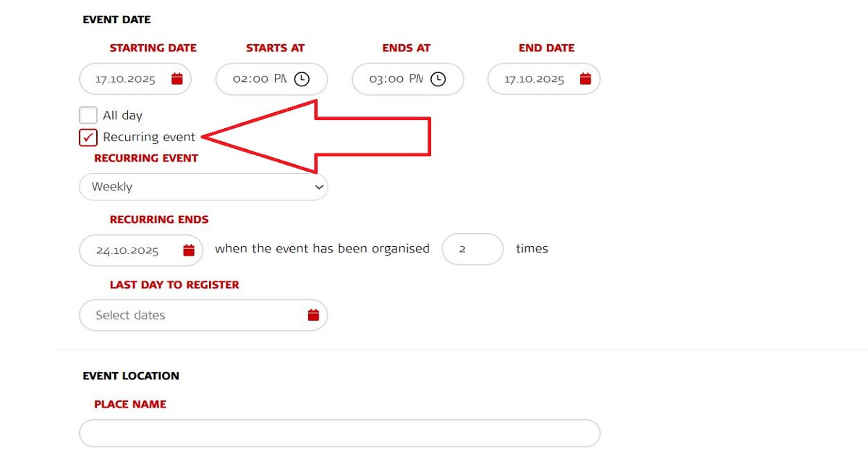The height and width of the screenshot is (456, 868).
Task: Click the clock icon next to Starts At
Action: 302,79
